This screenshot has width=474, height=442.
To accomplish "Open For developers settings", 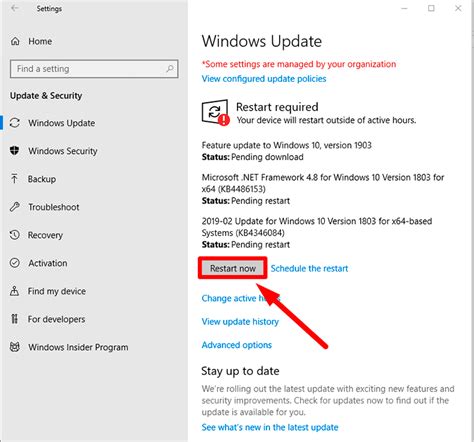I will tap(56, 319).
